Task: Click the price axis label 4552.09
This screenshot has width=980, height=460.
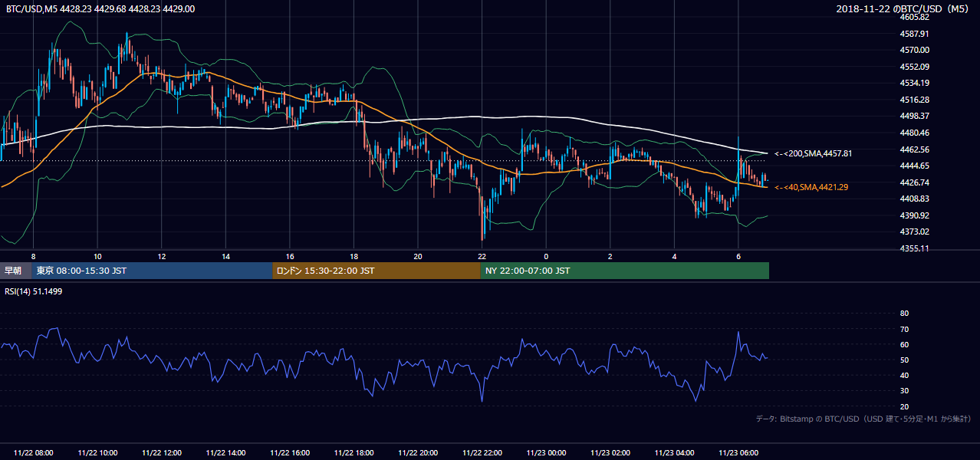Action: coord(915,67)
